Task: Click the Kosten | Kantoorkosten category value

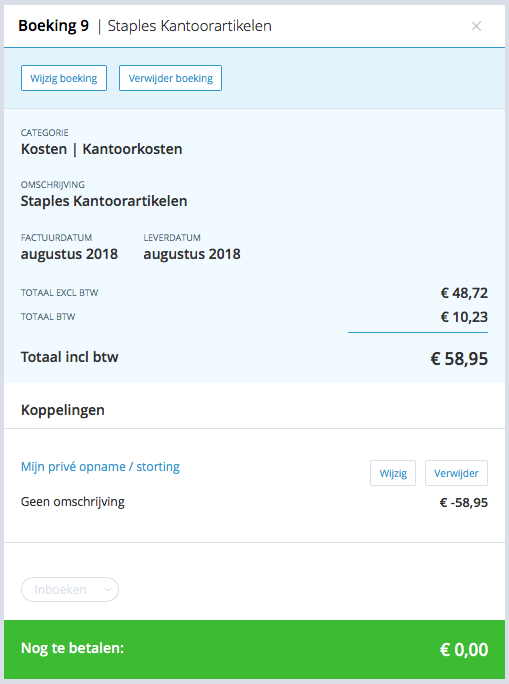Action: 102,149
